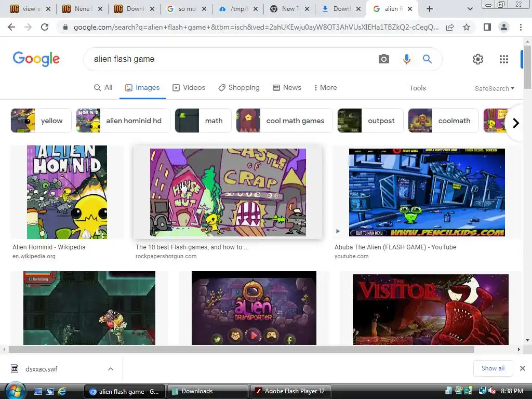Image resolution: width=532 pixels, height=399 pixels.
Task: Select 'cool math games' chip
Action: click(x=284, y=121)
